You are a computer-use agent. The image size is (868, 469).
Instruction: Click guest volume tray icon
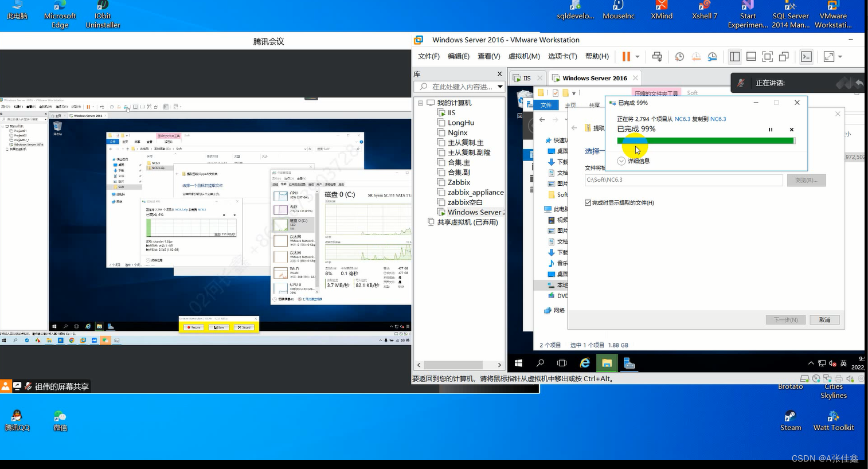pyautogui.click(x=832, y=364)
